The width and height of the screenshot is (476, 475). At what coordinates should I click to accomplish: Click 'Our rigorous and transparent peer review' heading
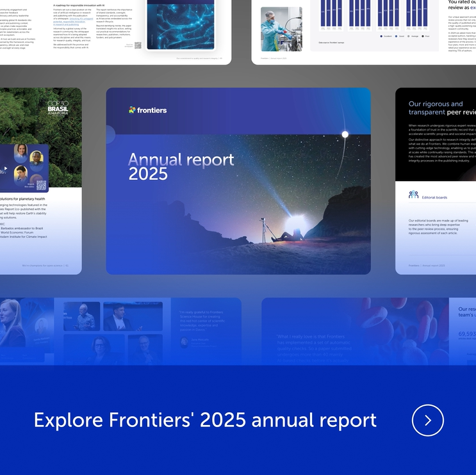pos(442,108)
